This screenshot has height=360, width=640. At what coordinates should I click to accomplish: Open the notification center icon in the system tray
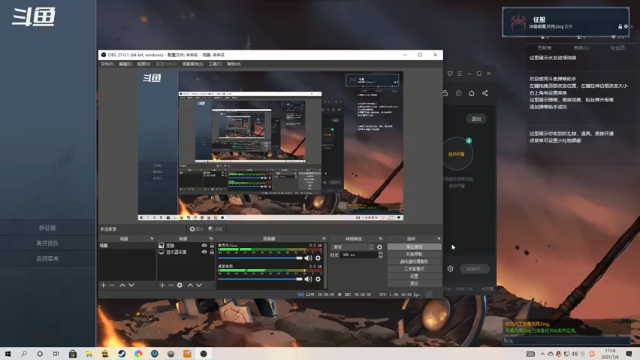coord(629,354)
